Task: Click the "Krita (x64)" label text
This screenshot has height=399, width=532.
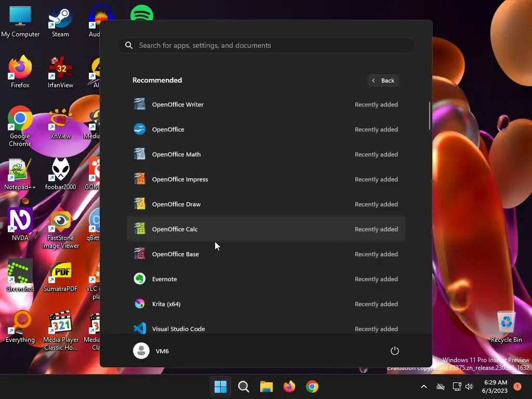Action: (166, 304)
